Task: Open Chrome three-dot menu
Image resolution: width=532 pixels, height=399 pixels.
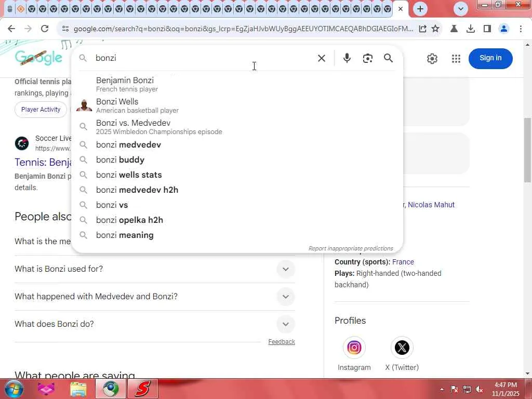Action: 521,29
